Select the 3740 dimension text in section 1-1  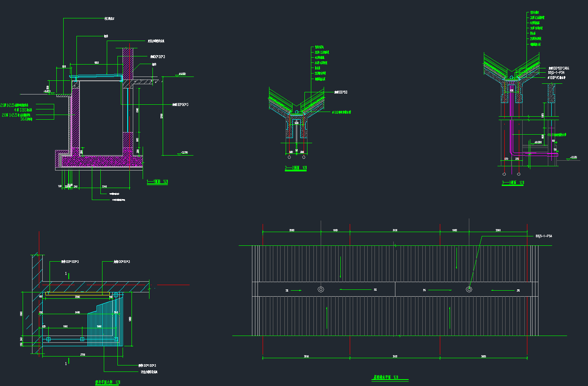tap(104, 187)
